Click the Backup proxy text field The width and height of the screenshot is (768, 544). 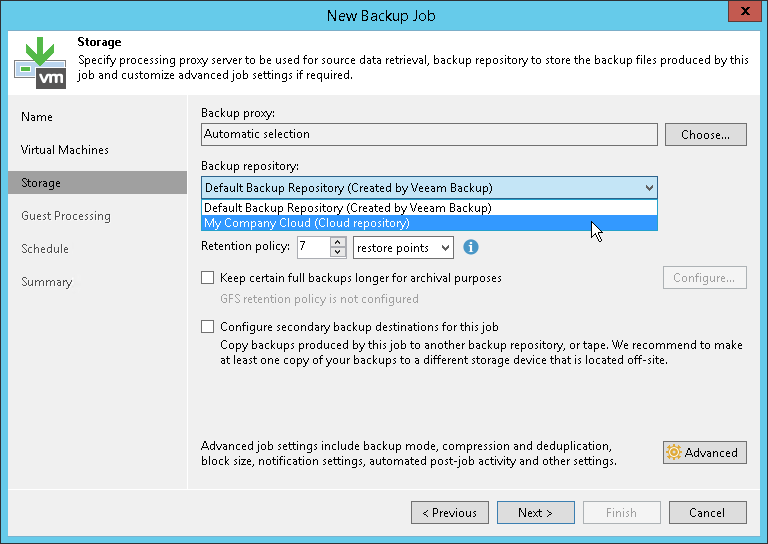click(x=429, y=134)
